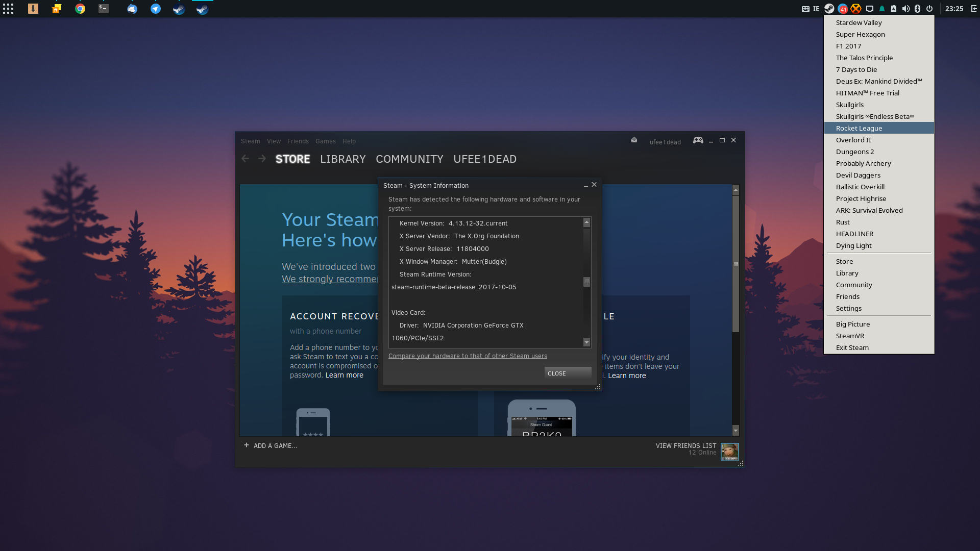Click the friends avatar thumbnail
The width and height of the screenshot is (980, 551).
729,452
